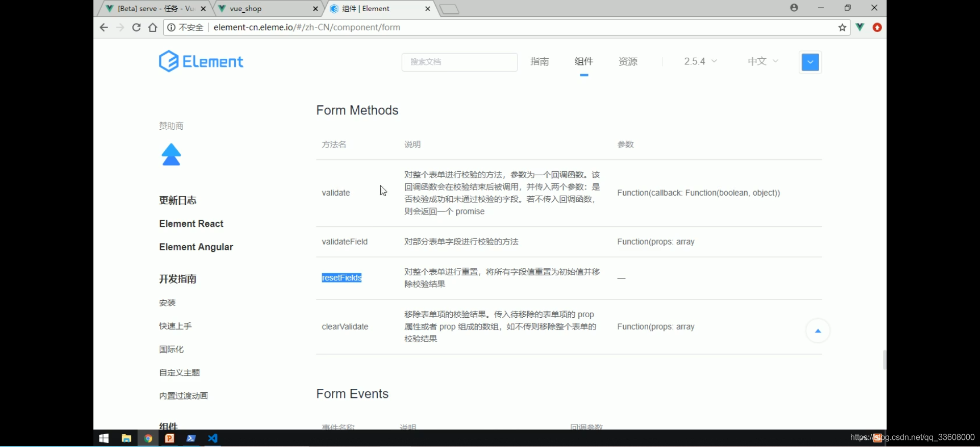Click the sponsor blue arrow logo
Viewport: 980px width, 447px height.
click(x=171, y=155)
